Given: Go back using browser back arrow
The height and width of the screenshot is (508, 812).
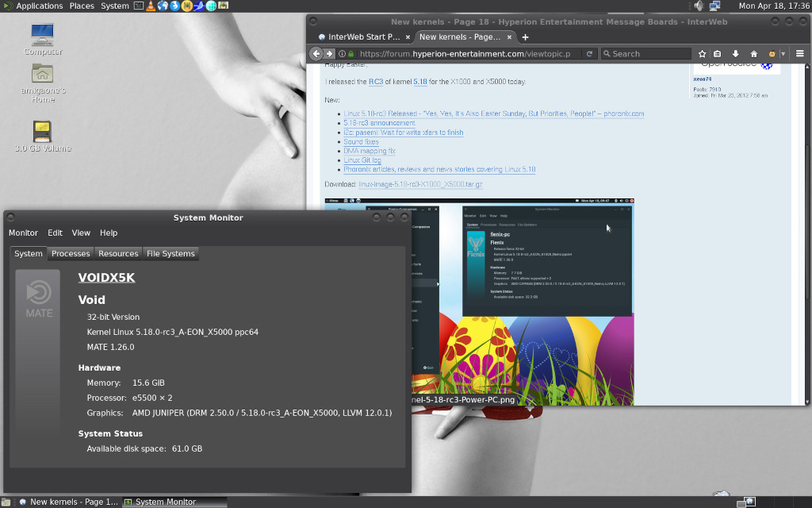Looking at the screenshot, I should (316, 53).
